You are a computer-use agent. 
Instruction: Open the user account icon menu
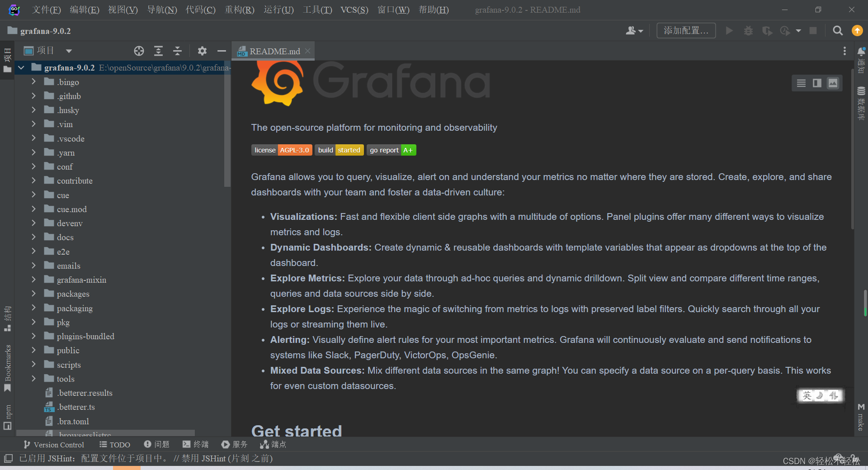(634, 31)
